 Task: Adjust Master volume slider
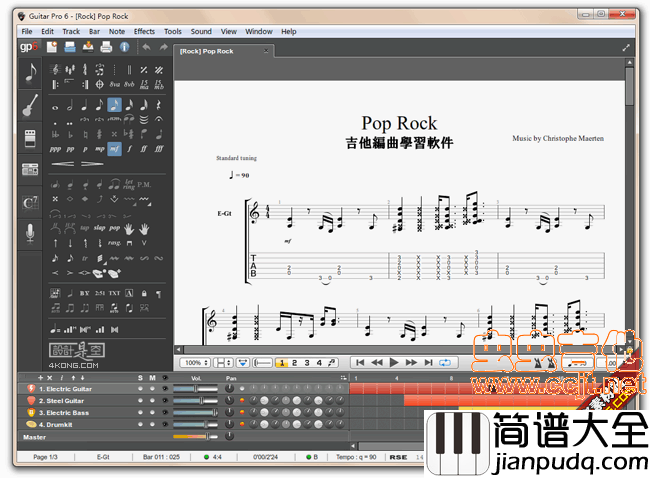196,436
